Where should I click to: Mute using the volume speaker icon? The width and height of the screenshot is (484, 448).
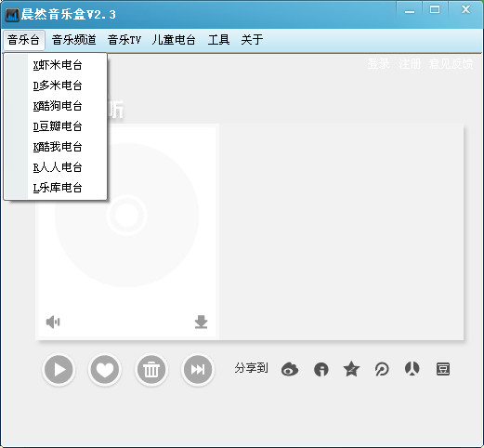coord(53,323)
